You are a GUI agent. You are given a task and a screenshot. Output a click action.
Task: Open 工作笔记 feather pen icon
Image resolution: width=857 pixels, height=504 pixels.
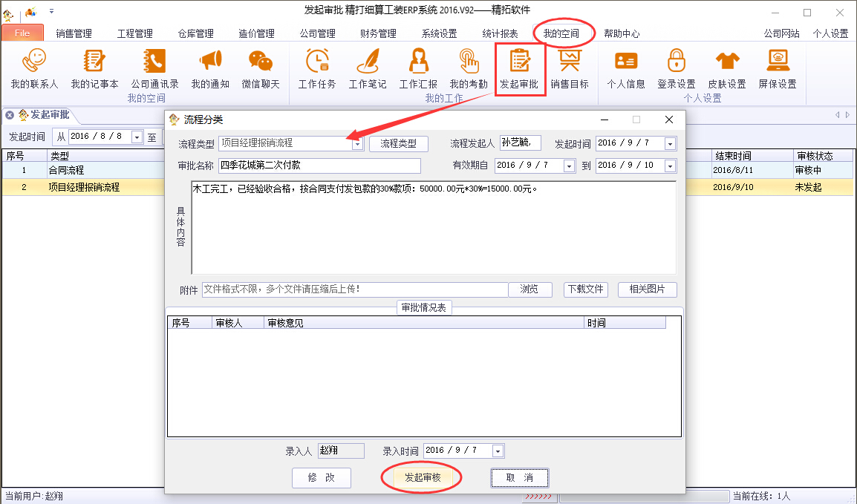[x=368, y=61]
